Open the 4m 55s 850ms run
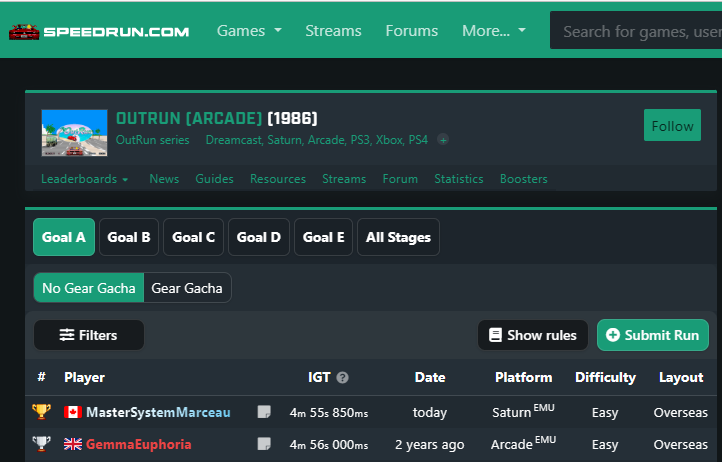 click(329, 412)
